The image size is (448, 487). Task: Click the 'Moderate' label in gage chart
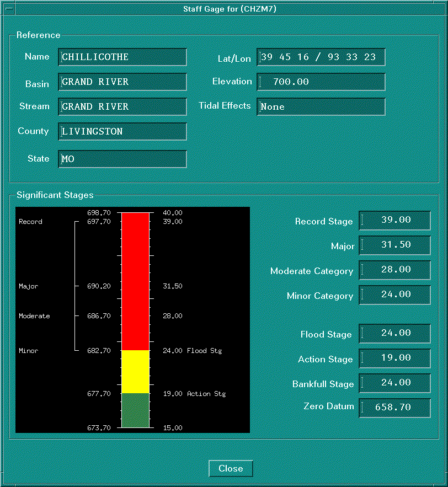click(x=34, y=316)
